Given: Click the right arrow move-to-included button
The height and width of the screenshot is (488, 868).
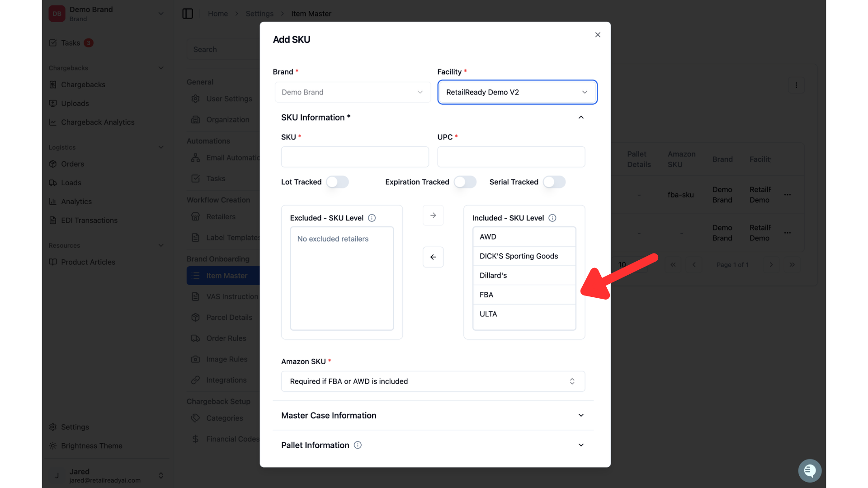Looking at the screenshot, I should pyautogui.click(x=433, y=216).
